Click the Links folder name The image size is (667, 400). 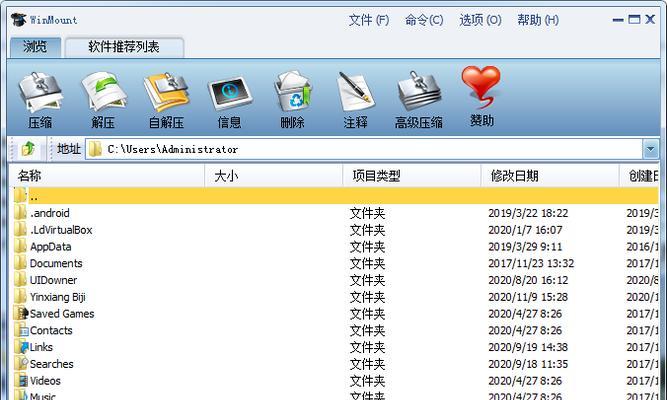click(x=41, y=347)
